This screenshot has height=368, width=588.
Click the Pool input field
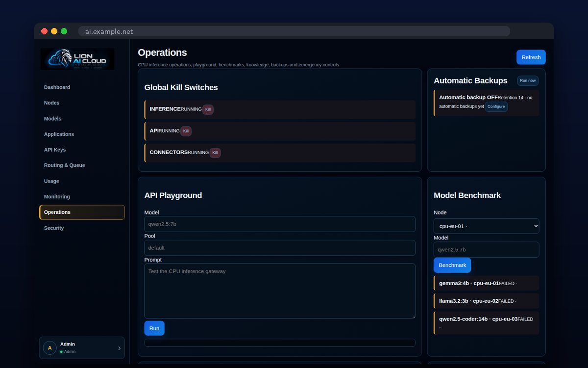[280, 248]
